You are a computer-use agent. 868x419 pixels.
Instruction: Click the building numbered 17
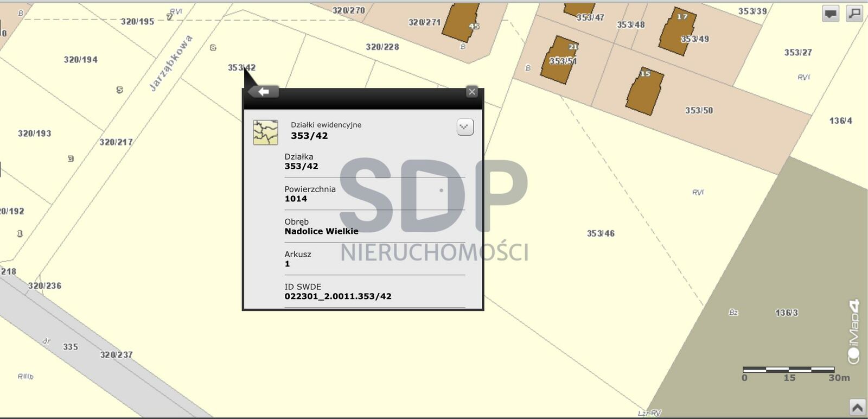pyautogui.click(x=678, y=31)
